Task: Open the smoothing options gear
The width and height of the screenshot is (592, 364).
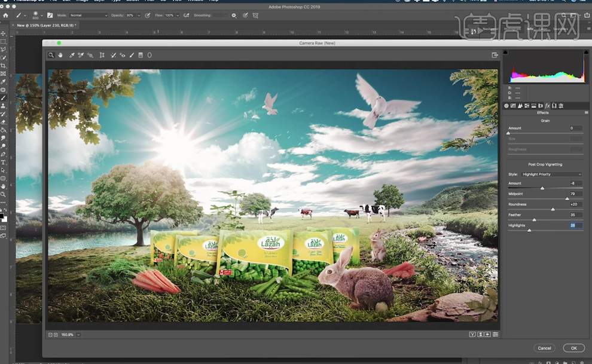Action: point(234,16)
